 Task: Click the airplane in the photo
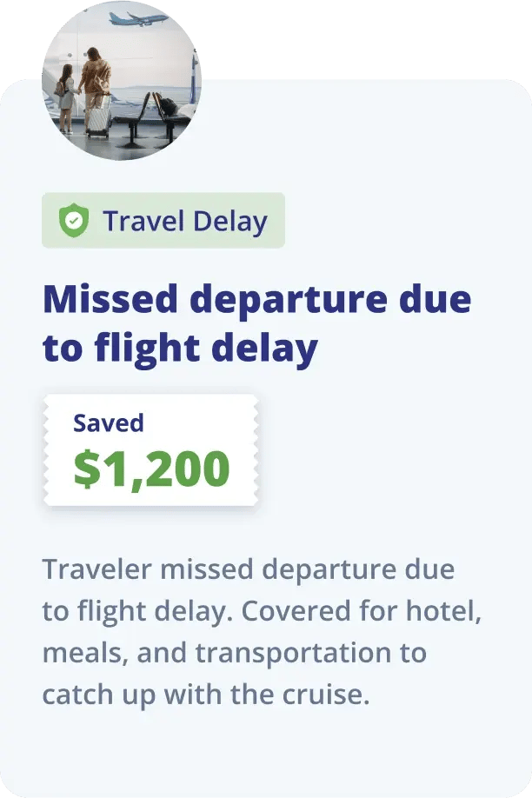(139, 18)
